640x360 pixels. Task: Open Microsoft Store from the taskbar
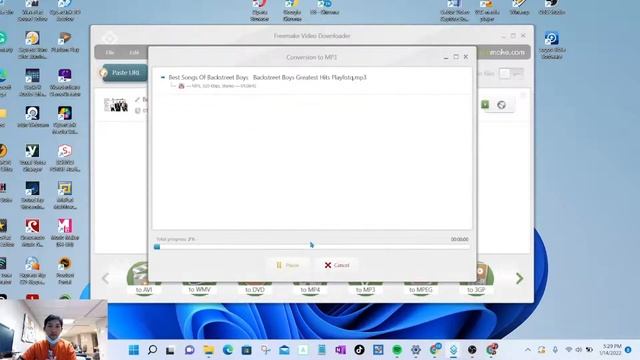(x=247, y=350)
